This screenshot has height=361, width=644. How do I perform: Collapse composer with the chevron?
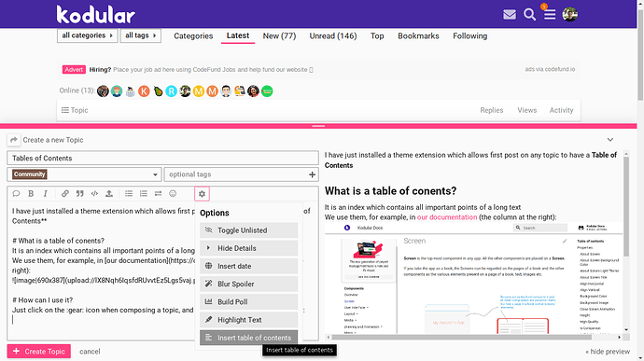click(x=610, y=140)
